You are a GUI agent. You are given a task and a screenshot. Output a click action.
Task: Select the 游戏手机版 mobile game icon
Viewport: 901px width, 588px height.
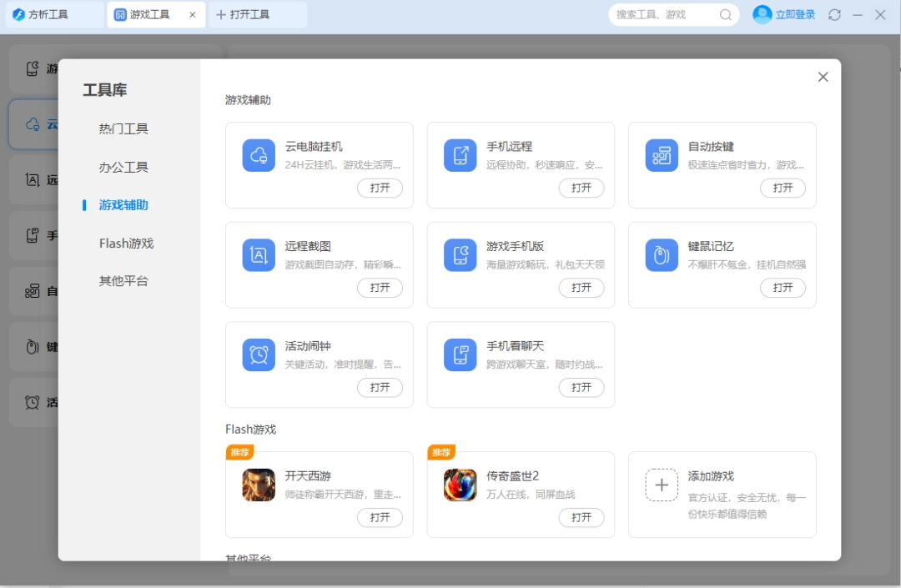(460, 255)
